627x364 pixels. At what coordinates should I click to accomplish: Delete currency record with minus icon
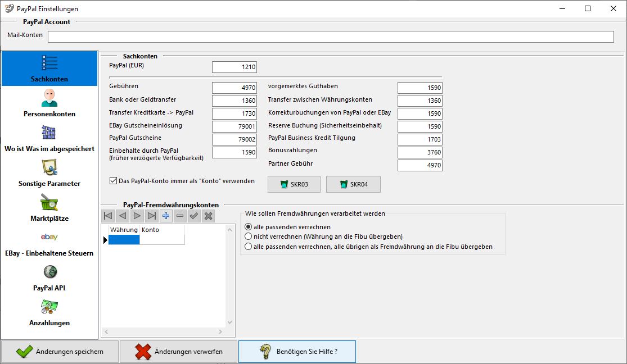click(x=180, y=216)
